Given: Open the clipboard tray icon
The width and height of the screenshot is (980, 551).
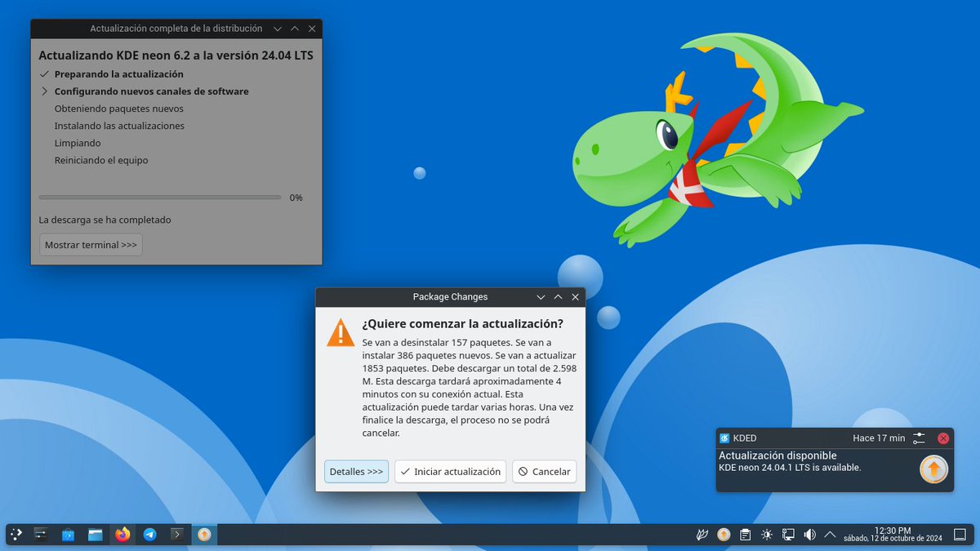Looking at the screenshot, I should [745, 535].
